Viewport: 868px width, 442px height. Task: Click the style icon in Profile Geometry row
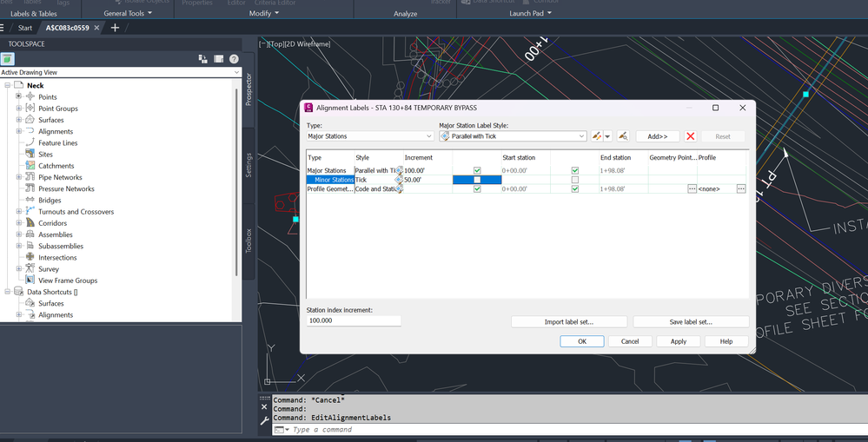[399, 189]
